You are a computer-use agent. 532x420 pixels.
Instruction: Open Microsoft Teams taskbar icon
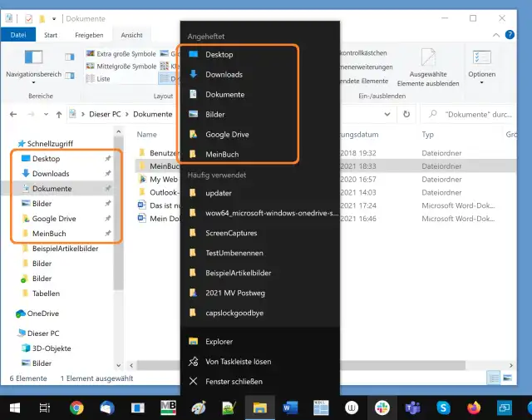413,408
